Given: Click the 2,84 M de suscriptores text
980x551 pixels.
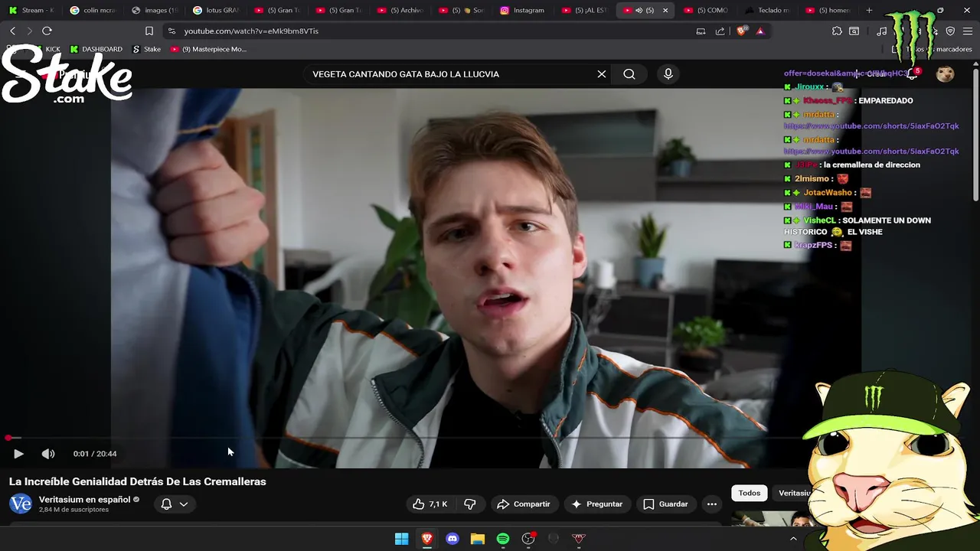Looking at the screenshot, I should point(73,510).
